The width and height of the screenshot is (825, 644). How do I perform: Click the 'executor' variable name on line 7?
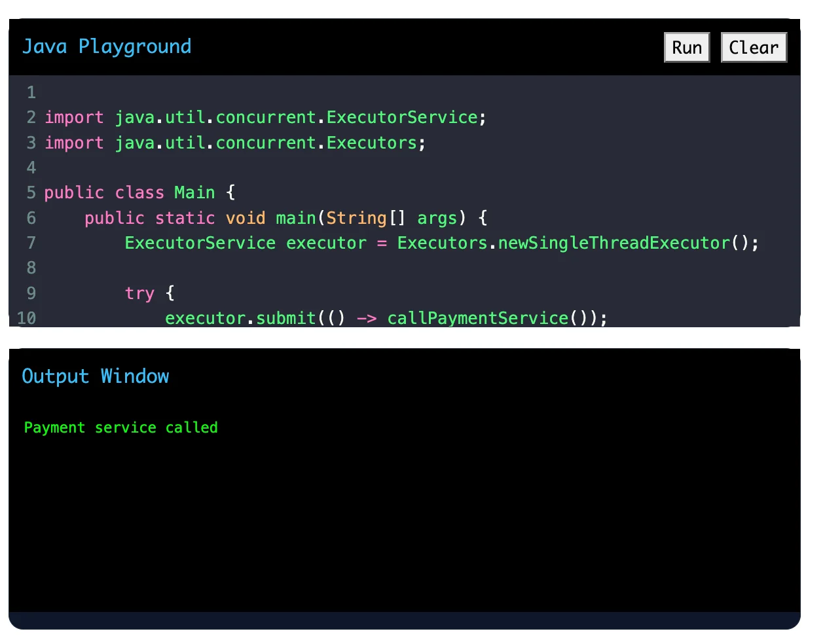click(326, 243)
